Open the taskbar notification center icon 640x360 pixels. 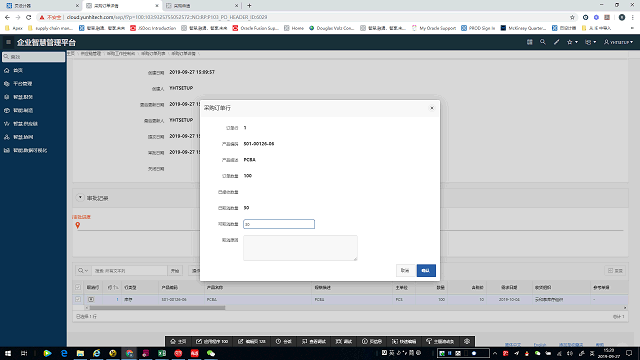point(629,353)
